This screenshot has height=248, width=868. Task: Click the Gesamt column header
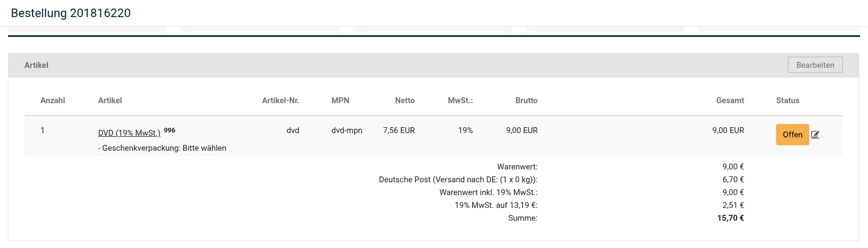(730, 100)
